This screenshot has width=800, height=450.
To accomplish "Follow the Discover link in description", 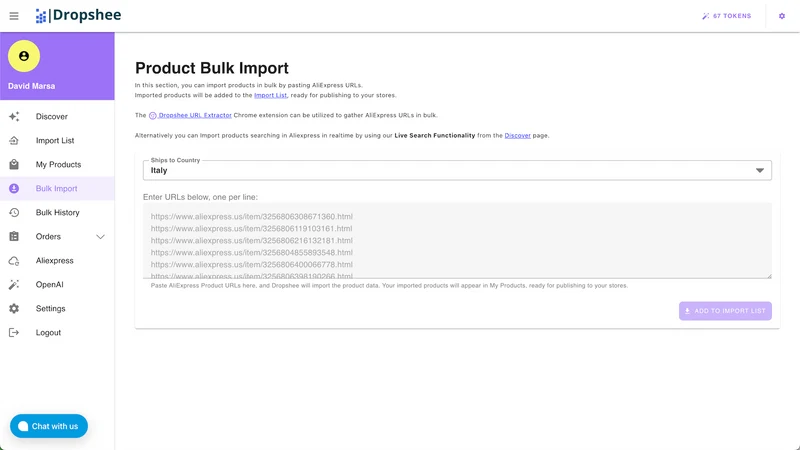I will pyautogui.click(x=517, y=136).
